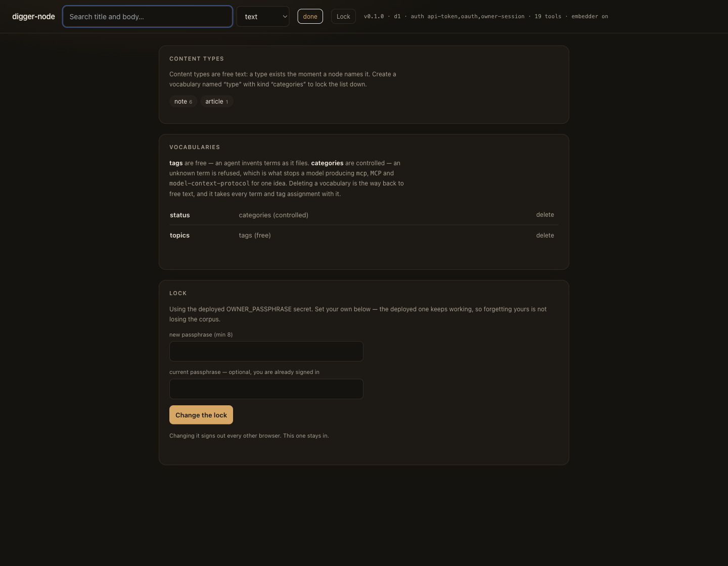Click the status vocabulary name

(180, 215)
